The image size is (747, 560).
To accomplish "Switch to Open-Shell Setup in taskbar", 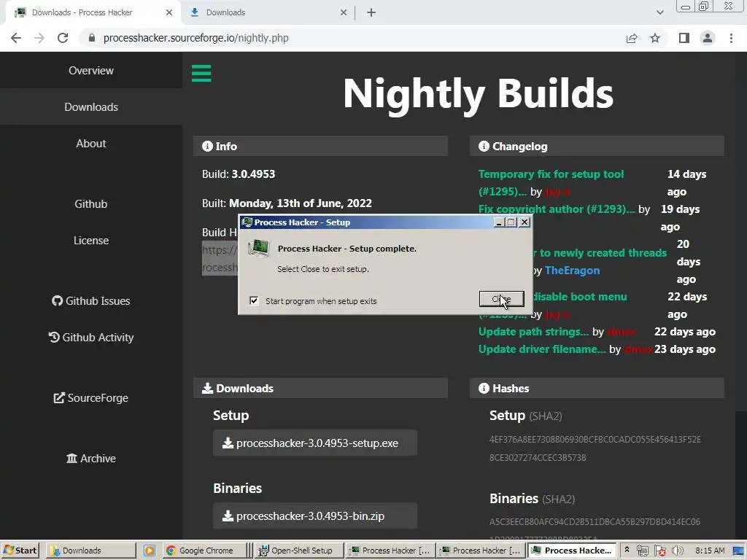I will 298,551.
